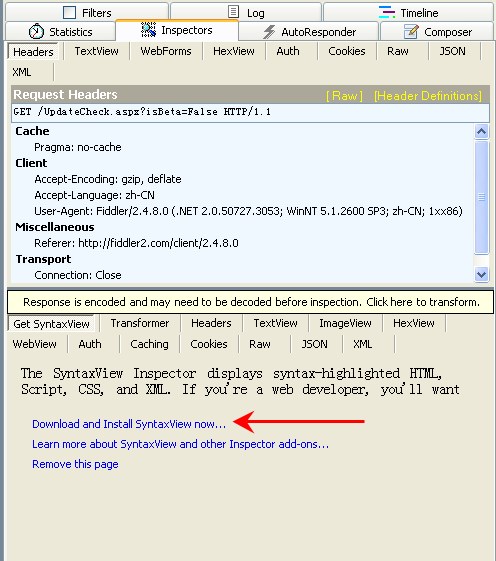The image size is (496, 561).
Task: Click the headers scrollbar down arrow
Action: (481, 275)
